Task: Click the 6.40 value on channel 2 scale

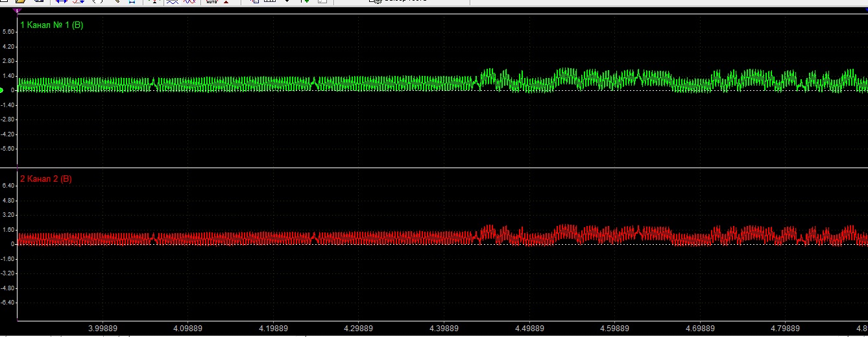Action: click(8, 186)
